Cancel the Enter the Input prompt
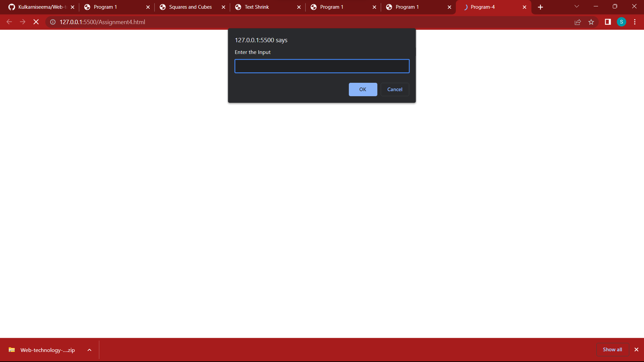This screenshot has height=362, width=644. 395,89
